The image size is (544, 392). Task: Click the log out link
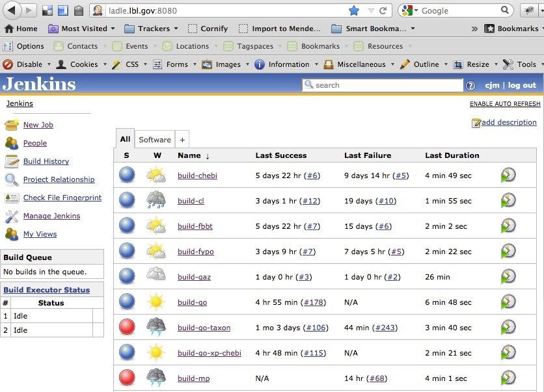pyautogui.click(x=522, y=85)
